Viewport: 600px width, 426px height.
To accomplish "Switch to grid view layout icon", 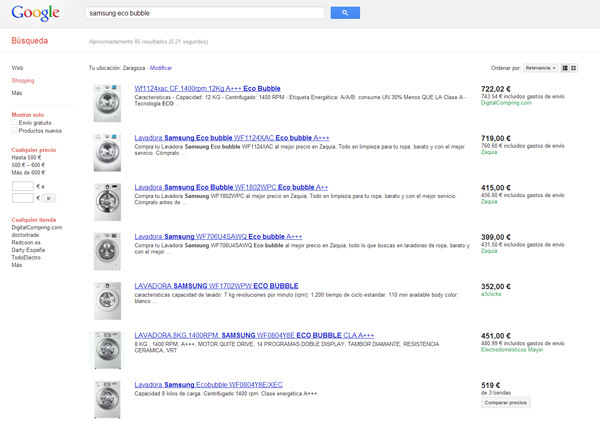I will pyautogui.click(x=576, y=67).
